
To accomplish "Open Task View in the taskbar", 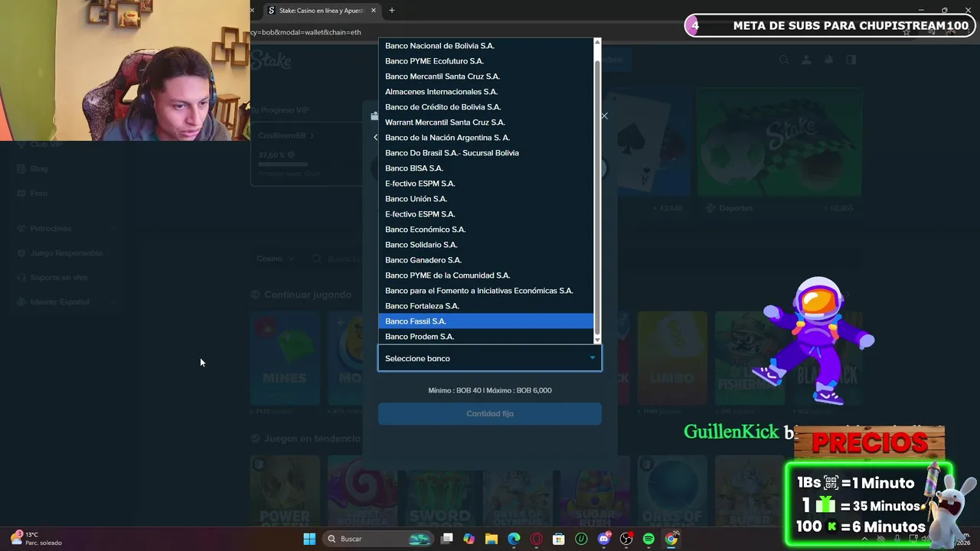I will coord(447,539).
